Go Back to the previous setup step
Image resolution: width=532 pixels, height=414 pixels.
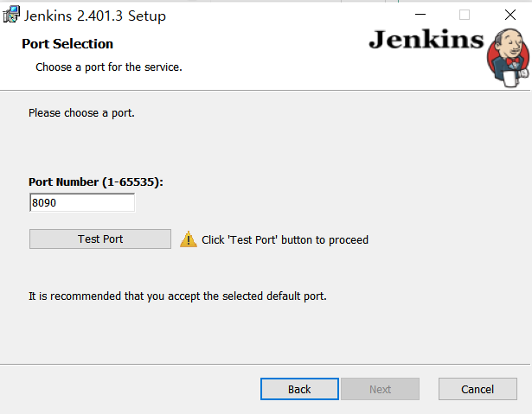click(x=299, y=389)
